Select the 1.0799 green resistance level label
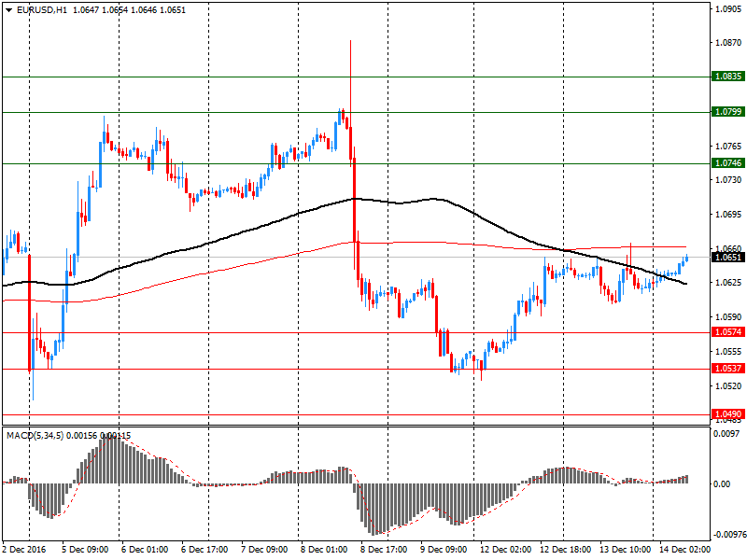Viewport: 747px width, 560px height. click(727, 111)
